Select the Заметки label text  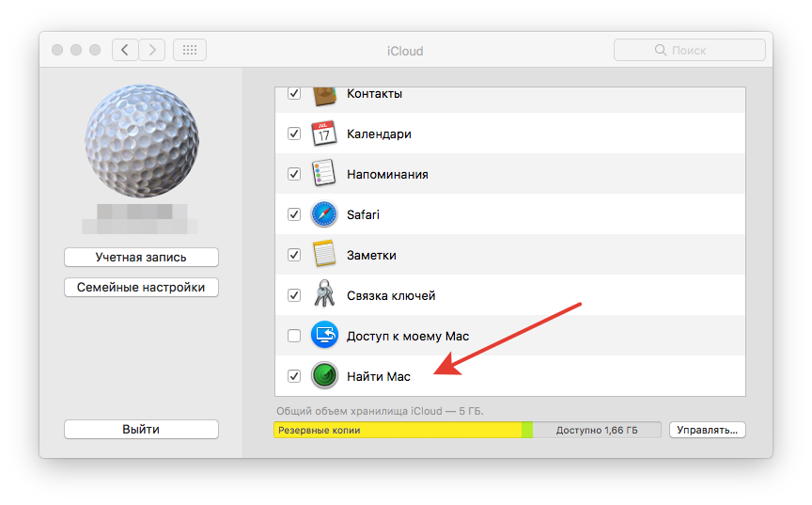[x=371, y=255]
